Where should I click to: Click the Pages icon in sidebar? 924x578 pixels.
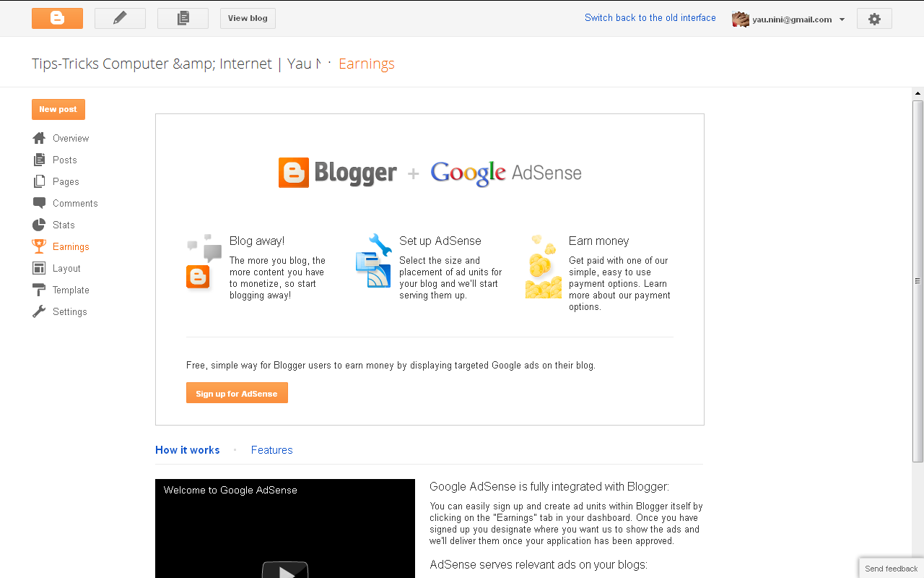[39, 181]
